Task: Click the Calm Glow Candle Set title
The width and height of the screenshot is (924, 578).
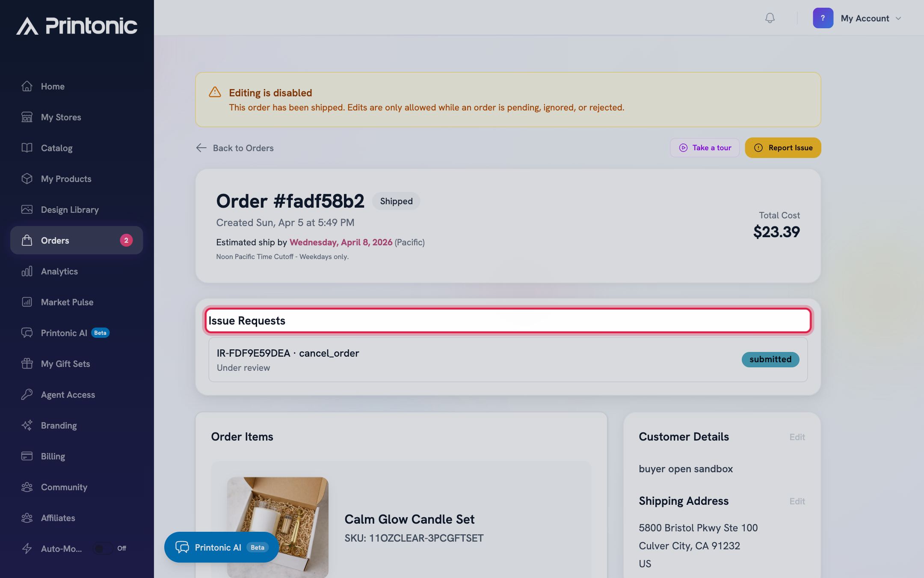Action: click(x=409, y=519)
